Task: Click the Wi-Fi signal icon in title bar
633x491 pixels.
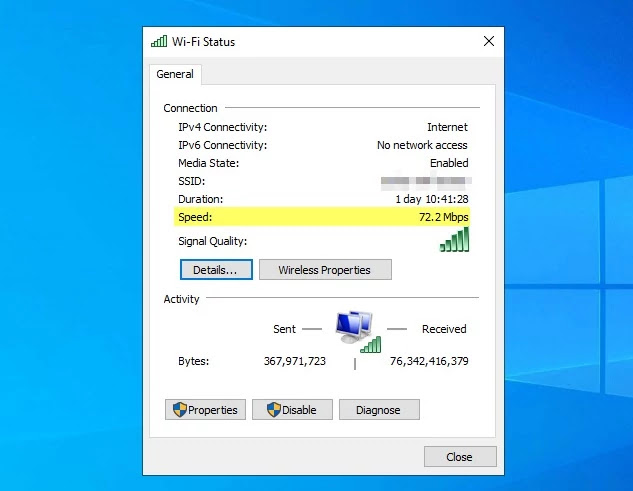Action: 159,41
